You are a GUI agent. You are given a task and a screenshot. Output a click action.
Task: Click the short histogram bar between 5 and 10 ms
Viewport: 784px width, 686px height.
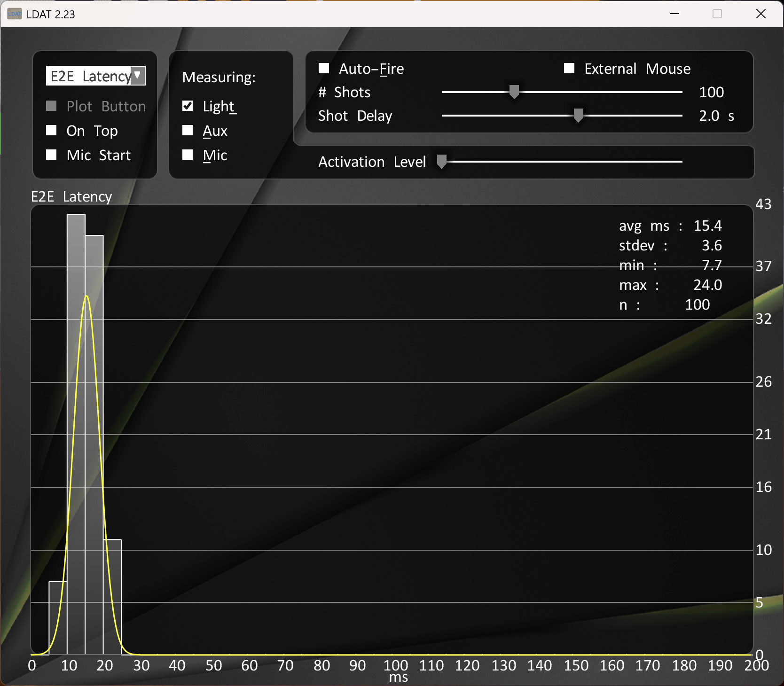(x=58, y=618)
